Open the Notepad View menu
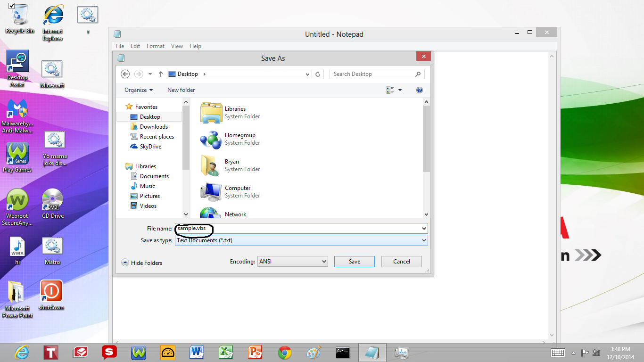This screenshot has height=362, width=644. [177, 46]
